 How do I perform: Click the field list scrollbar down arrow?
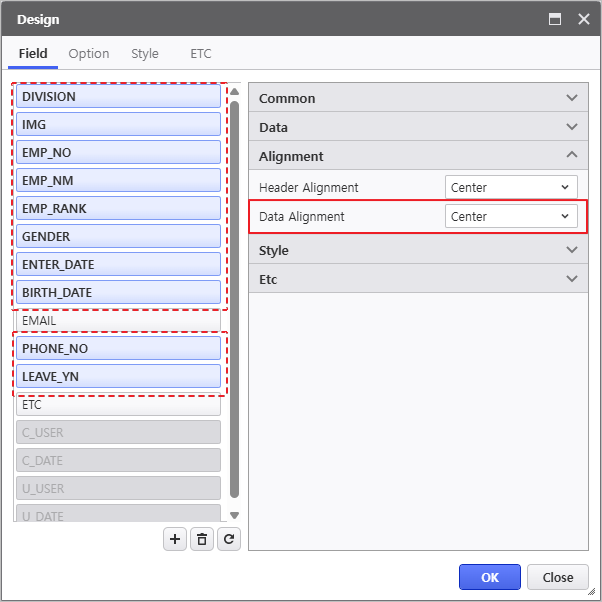pos(235,515)
